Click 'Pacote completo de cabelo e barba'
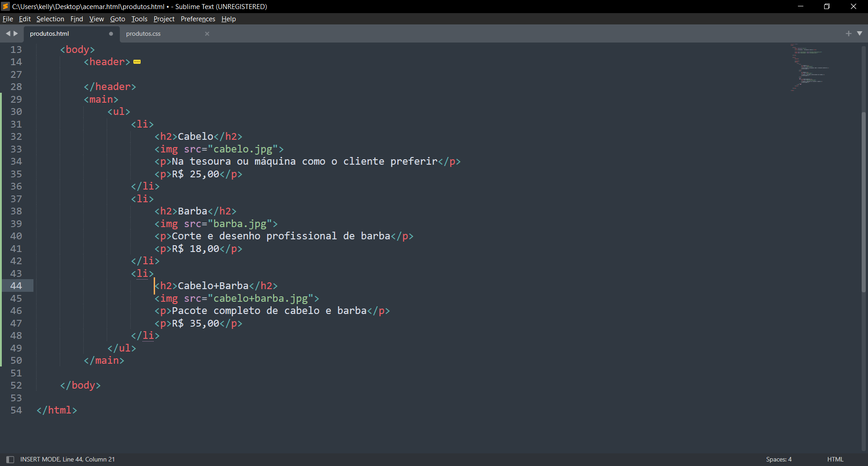Screen dimensions: 868x466 269,311
